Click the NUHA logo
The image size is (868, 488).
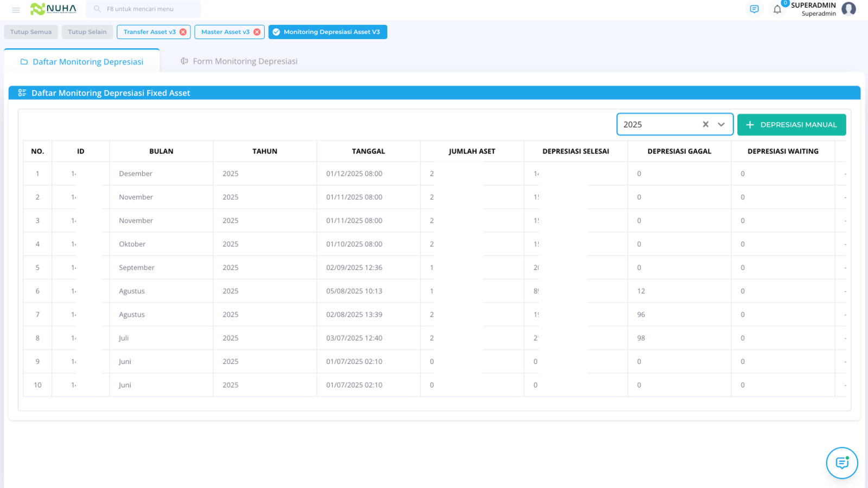coord(53,9)
